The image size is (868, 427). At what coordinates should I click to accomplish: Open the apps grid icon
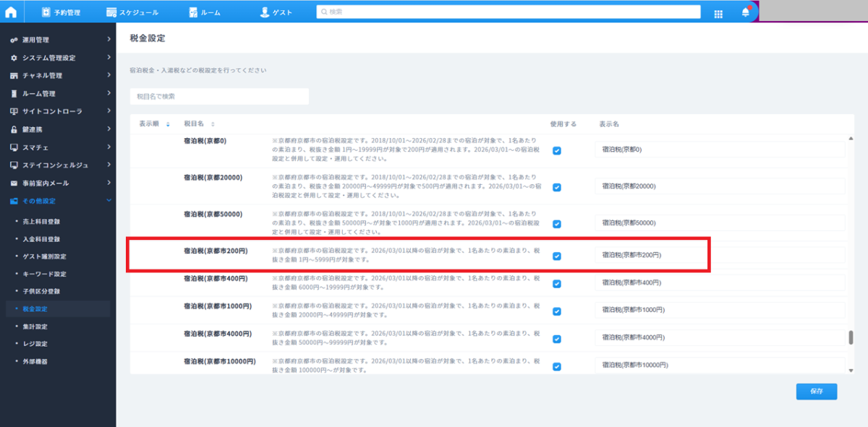pyautogui.click(x=718, y=13)
